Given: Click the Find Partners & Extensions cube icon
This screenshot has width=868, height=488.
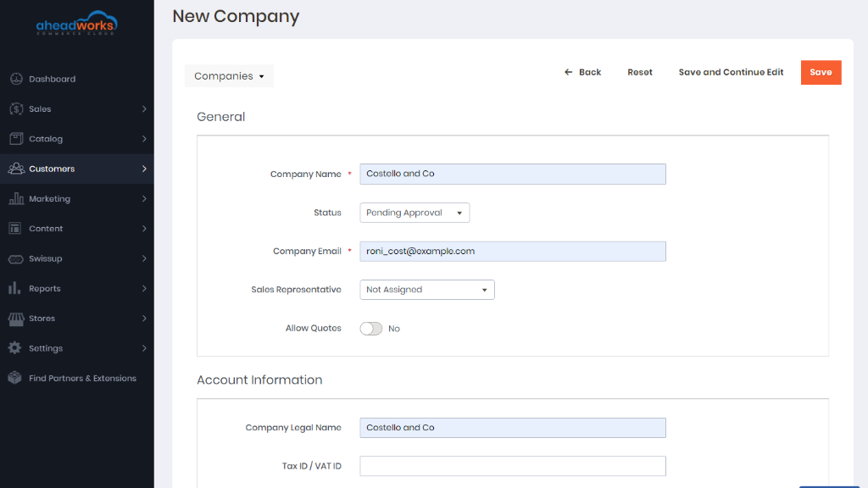Looking at the screenshot, I should coord(15,378).
